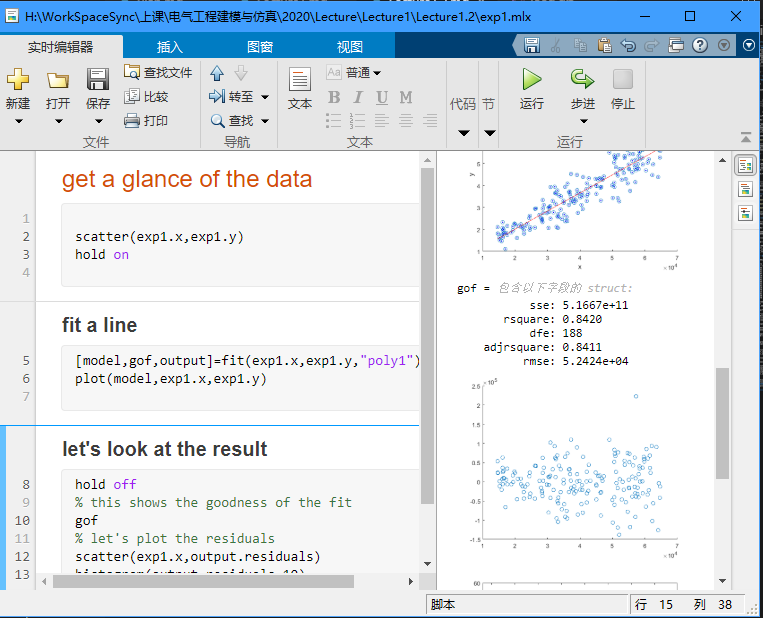Expand the Code (代码) section dropdown
Image resolution: width=763 pixels, height=618 pixels.
(463, 132)
